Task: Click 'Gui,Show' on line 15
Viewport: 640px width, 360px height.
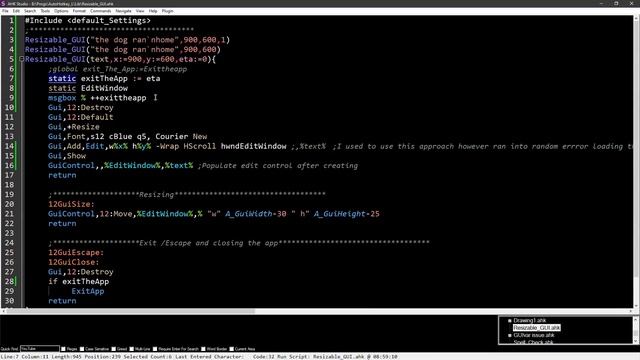Action: click(67, 156)
